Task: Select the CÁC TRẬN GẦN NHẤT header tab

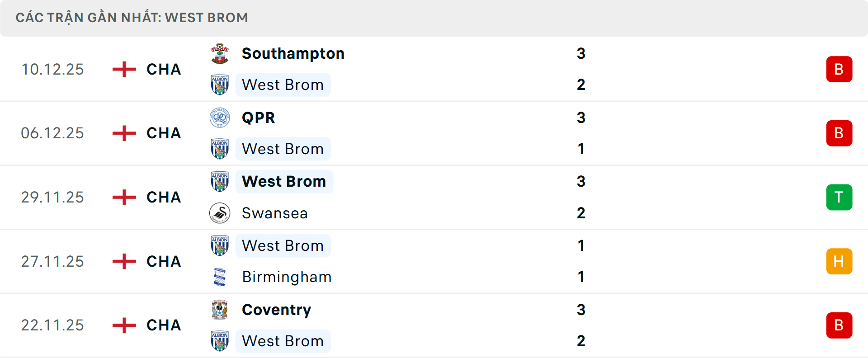Action: (132, 18)
